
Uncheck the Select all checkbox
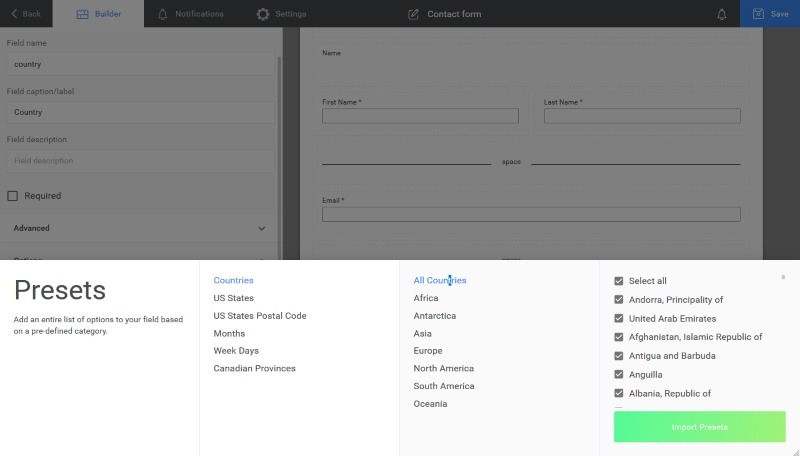coord(619,281)
